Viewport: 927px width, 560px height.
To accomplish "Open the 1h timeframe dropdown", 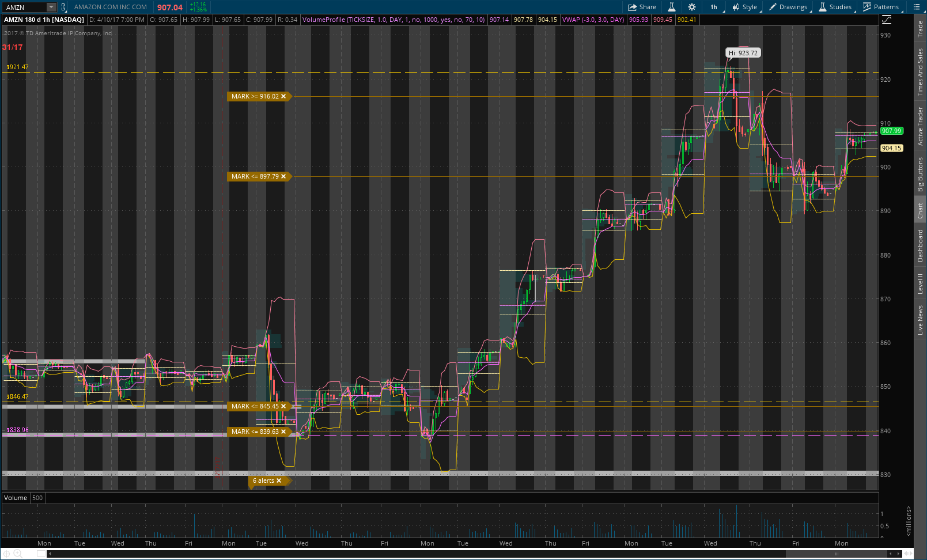I will tap(714, 7).
